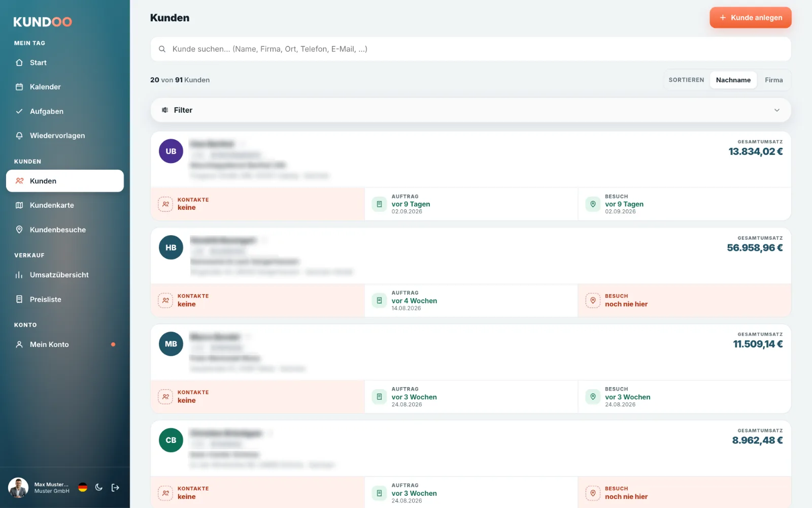
Task: Open Kalender page
Action: 65,87
